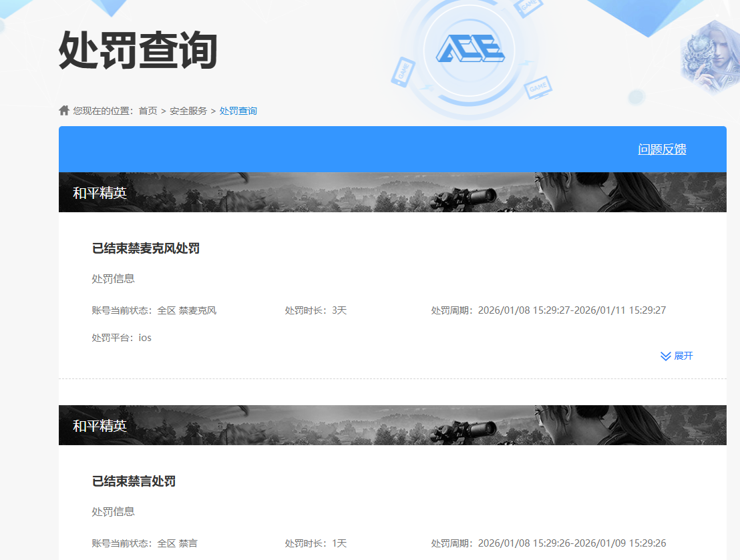Click 账号当前状态: 全区 禁言 text
The width and height of the screenshot is (740, 560).
point(145,543)
